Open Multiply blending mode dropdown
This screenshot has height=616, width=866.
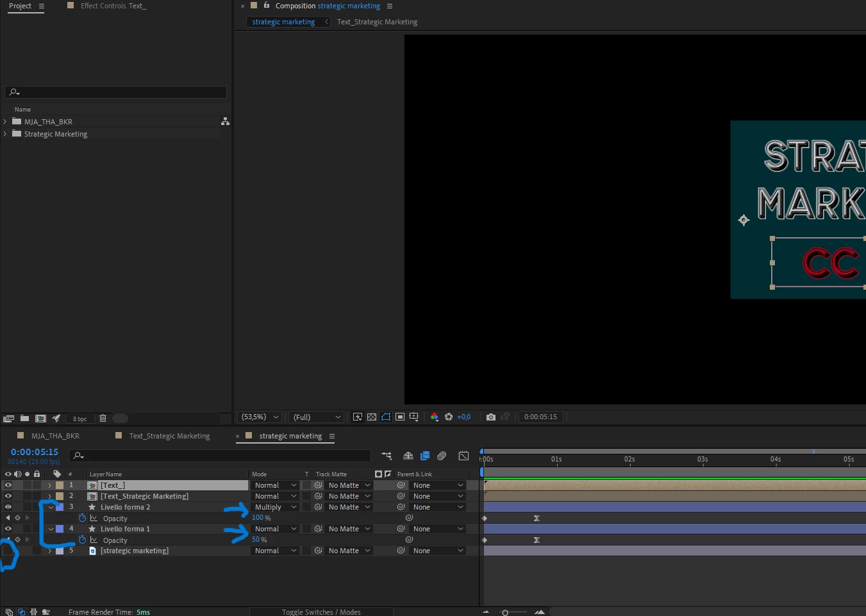(275, 507)
